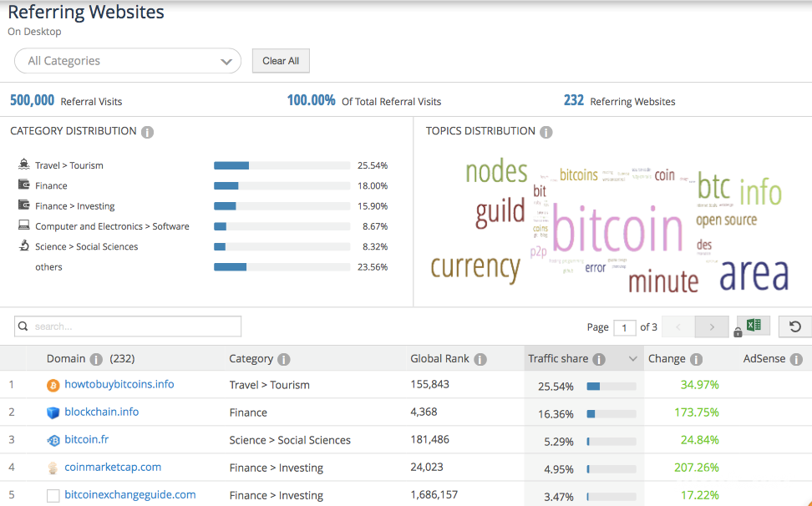Click the Finance wallet icon
Screen dimensions: 812x506
(24, 185)
